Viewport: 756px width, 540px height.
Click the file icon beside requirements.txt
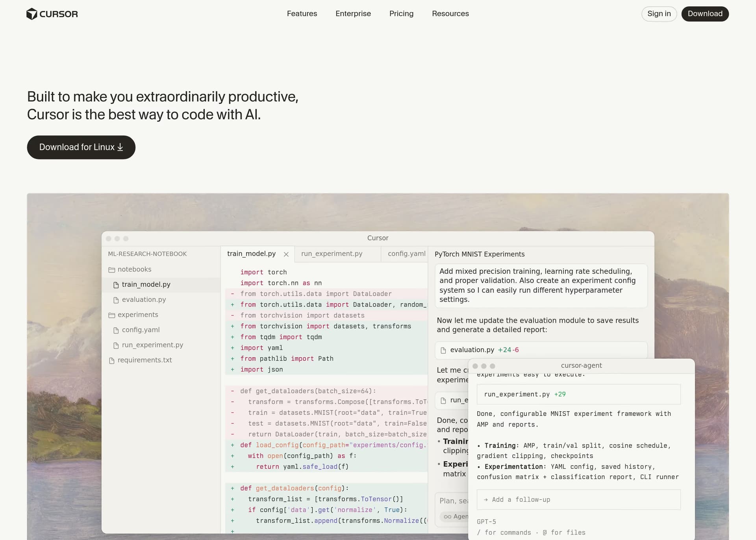[111, 360]
